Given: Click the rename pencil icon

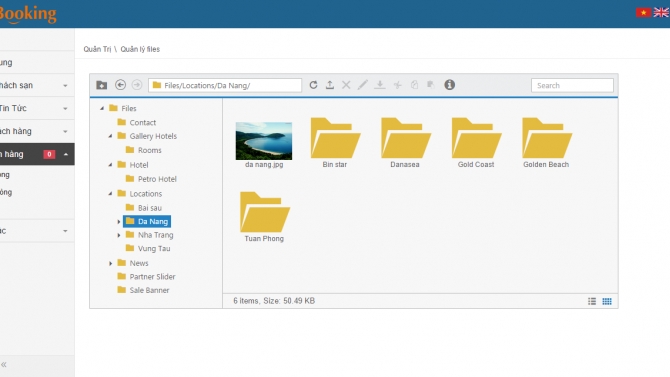Looking at the screenshot, I should [x=362, y=85].
